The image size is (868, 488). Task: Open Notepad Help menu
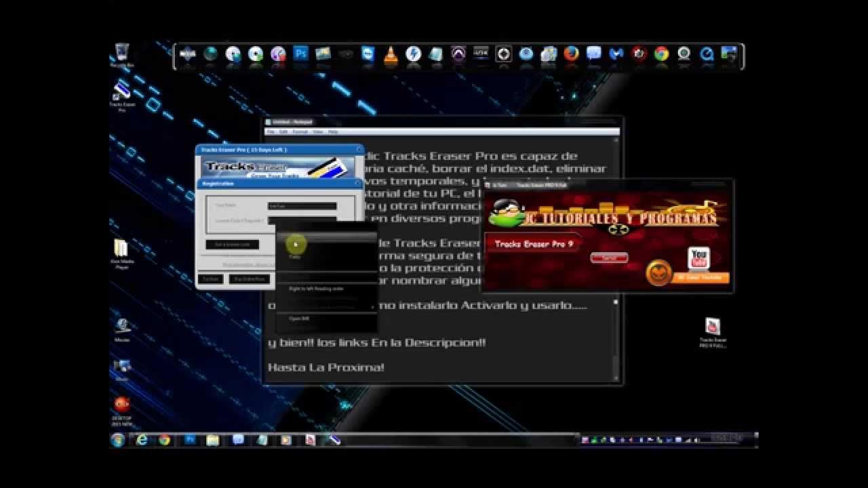(x=333, y=131)
